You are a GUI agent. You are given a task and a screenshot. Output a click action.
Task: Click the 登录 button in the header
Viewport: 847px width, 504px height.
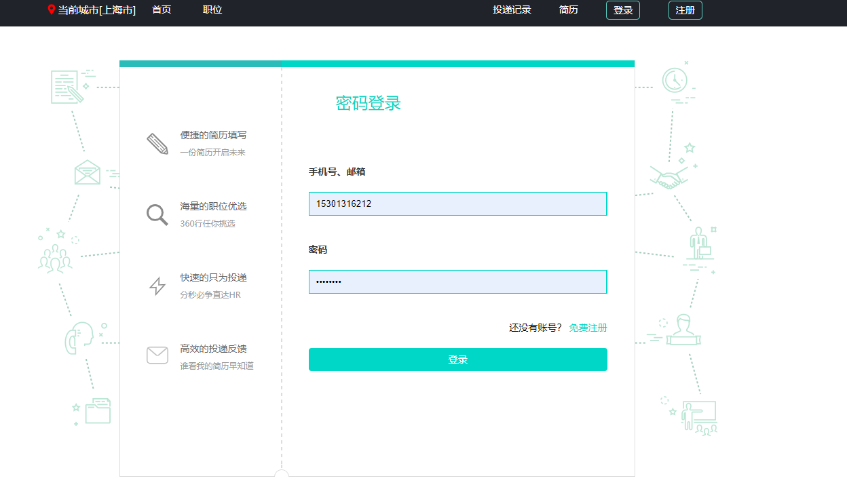[x=623, y=10]
